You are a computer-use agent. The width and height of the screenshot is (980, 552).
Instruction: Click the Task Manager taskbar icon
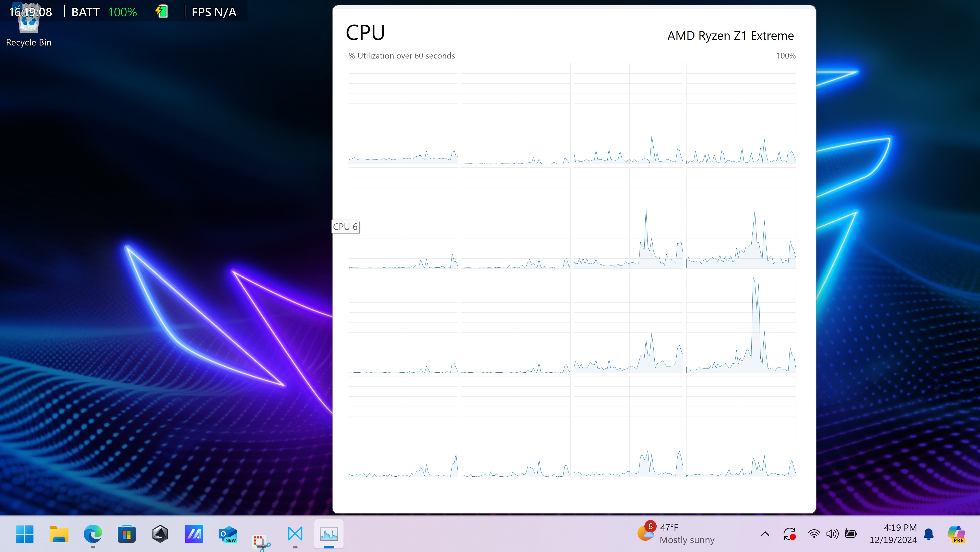[329, 534]
